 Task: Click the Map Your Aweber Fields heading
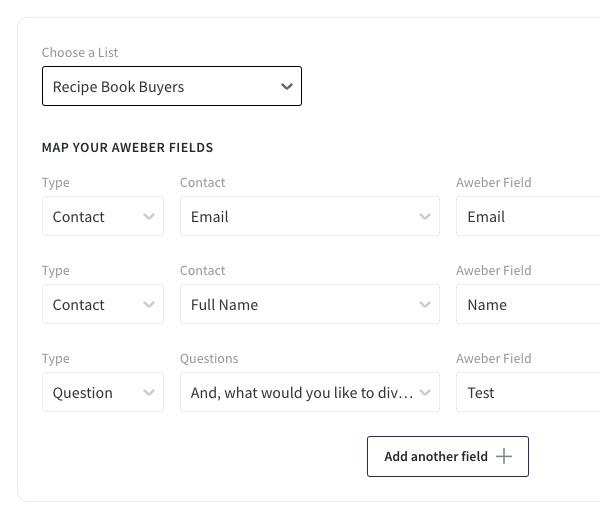point(127,148)
